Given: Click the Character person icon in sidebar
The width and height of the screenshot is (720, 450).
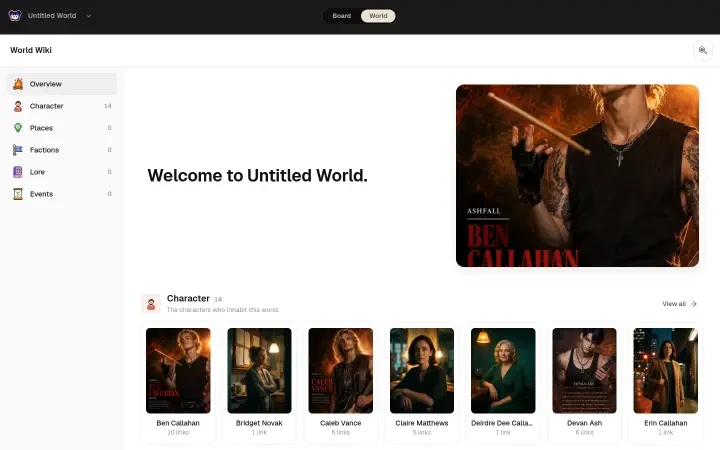Looking at the screenshot, I should 18,106.
